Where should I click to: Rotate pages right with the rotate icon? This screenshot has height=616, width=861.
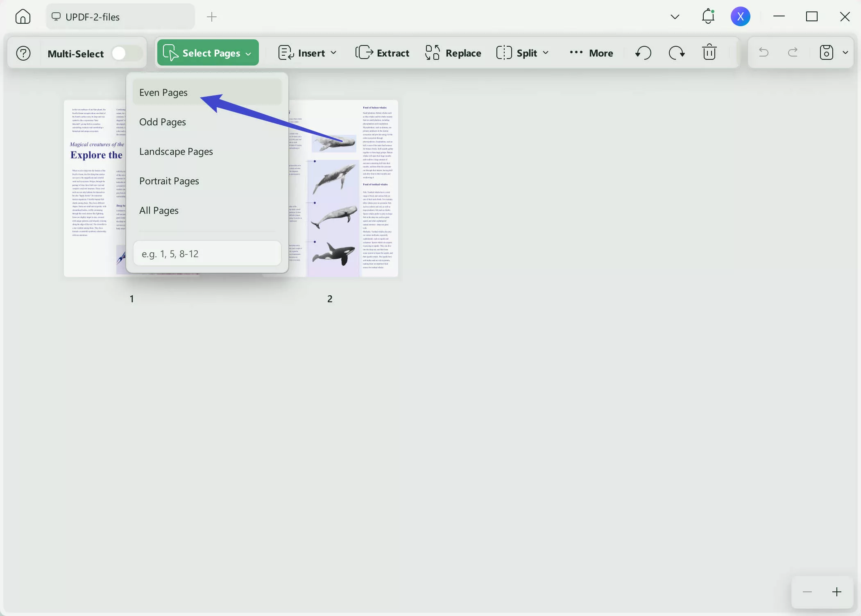click(676, 52)
